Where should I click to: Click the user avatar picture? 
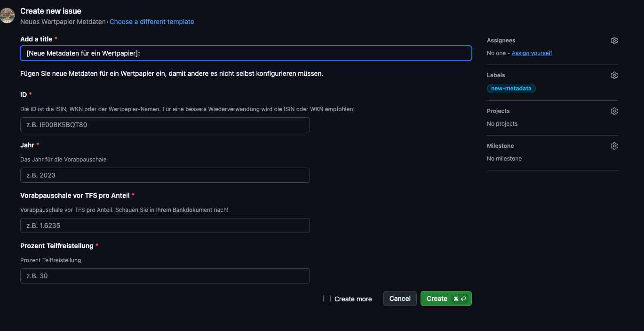[7, 16]
